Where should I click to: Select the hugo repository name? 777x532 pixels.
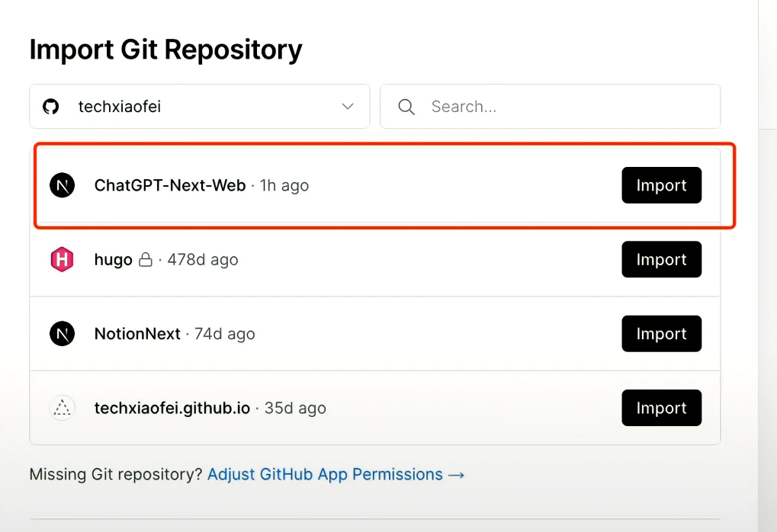tap(113, 260)
